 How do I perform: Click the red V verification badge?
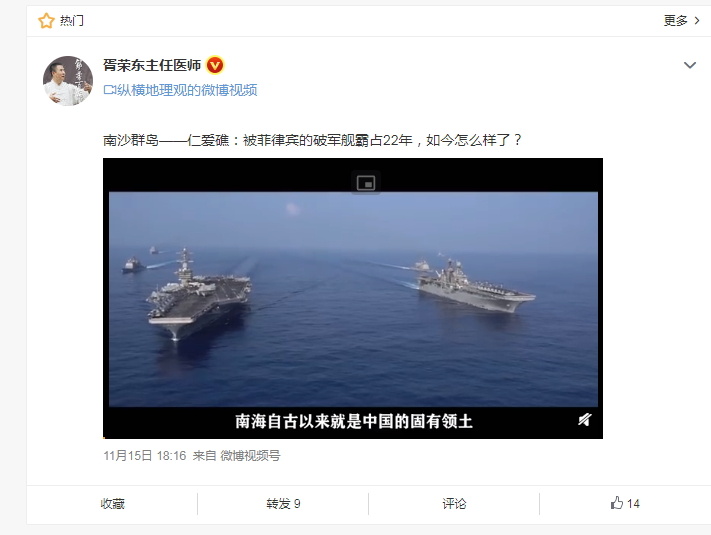214,65
